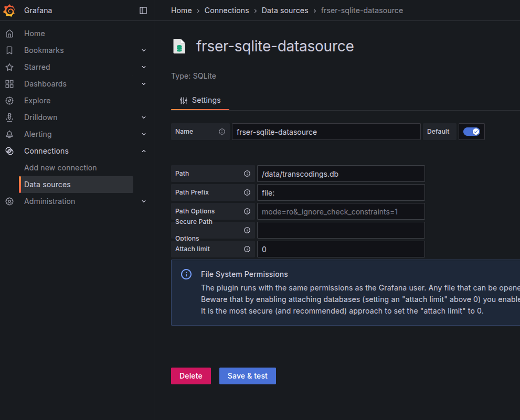Click the Delete button
The width and height of the screenshot is (520, 420).
(191, 376)
